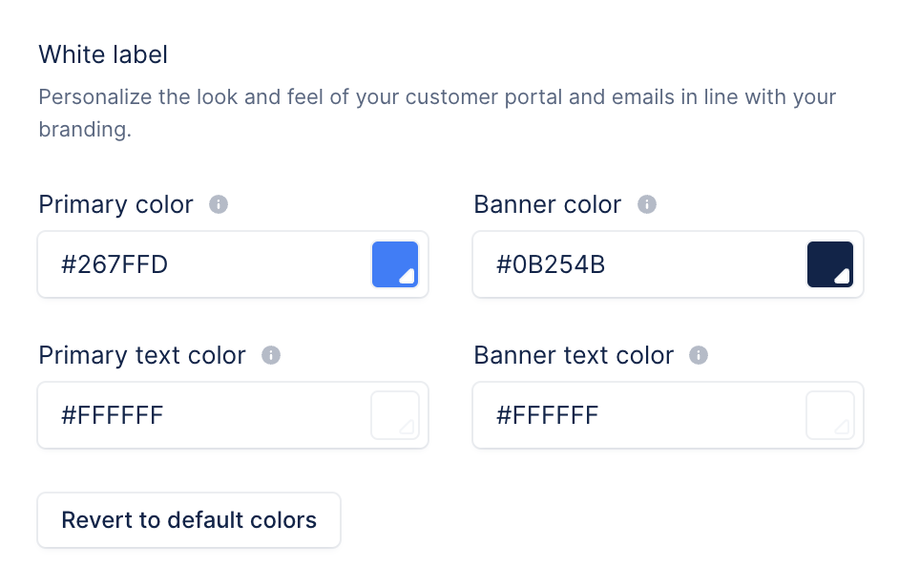
Task: Click the info icon beside Primary color
Action: [x=219, y=204]
